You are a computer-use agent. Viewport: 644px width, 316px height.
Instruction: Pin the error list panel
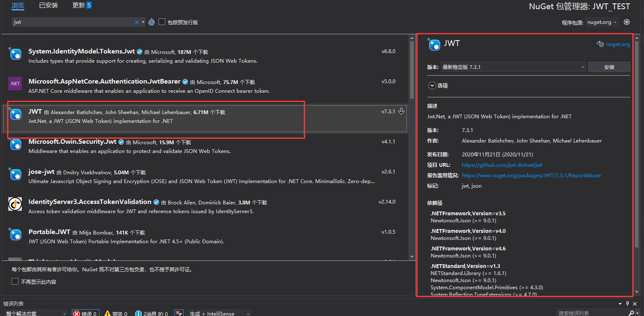pyautogui.click(x=628, y=303)
